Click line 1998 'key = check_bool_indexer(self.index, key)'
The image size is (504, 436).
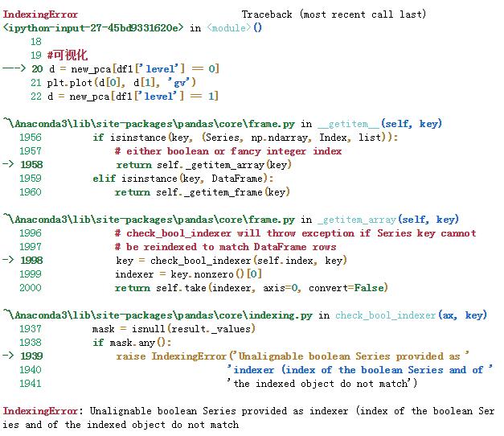pyautogui.click(x=232, y=261)
